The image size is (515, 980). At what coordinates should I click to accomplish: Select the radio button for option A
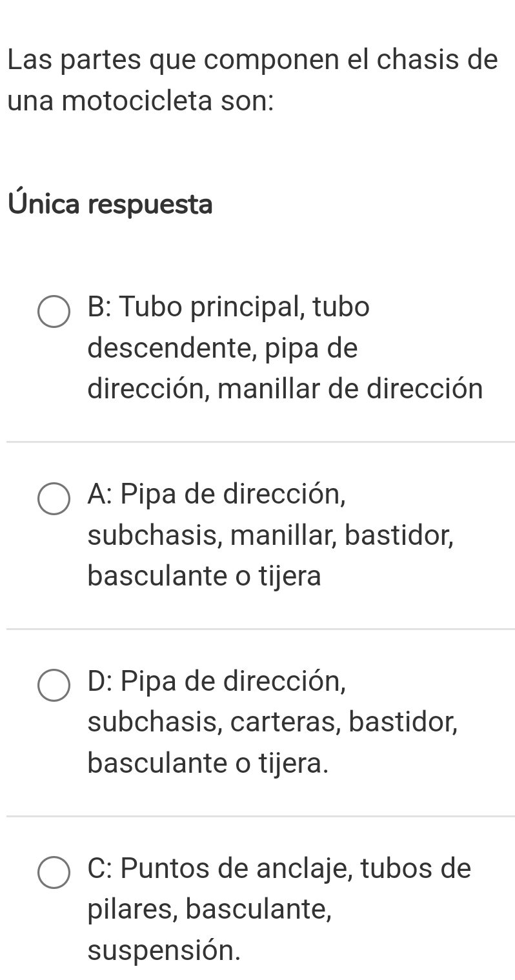[54, 499]
